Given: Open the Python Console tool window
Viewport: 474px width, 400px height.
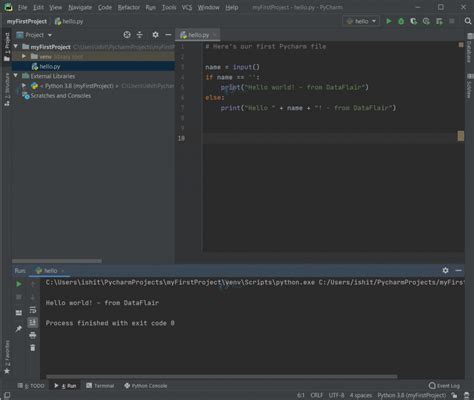Looking at the screenshot, I should tap(146, 386).
